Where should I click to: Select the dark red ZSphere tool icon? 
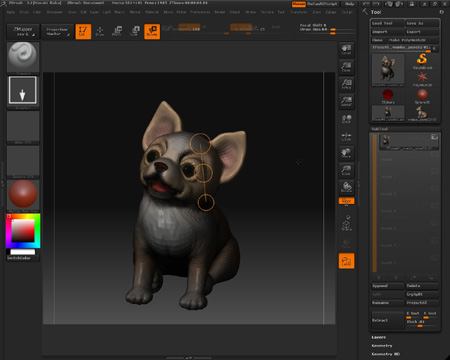[x=388, y=96]
